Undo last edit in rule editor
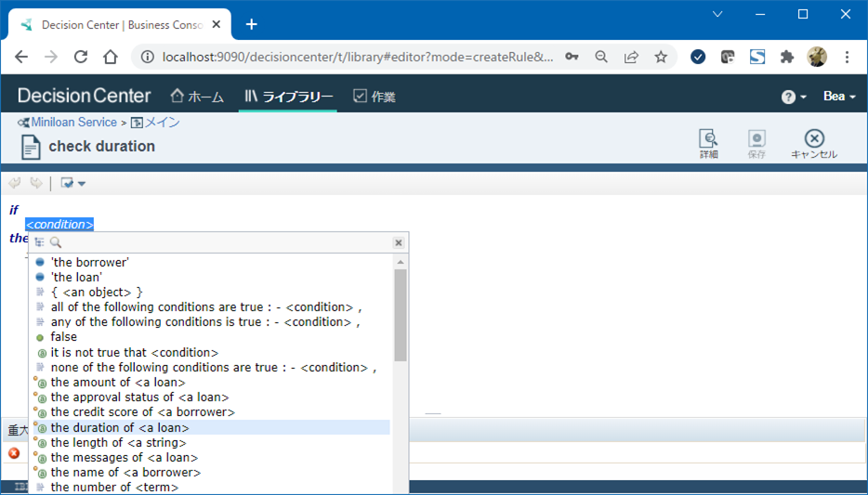 point(14,183)
